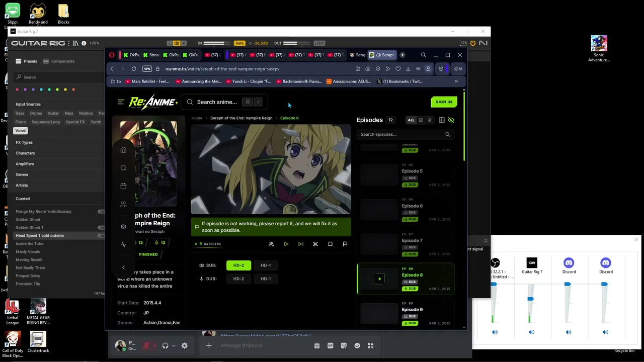The width and height of the screenshot is (644, 362).
Task: Open the Marc Rebillet bookmark
Action: point(147,81)
